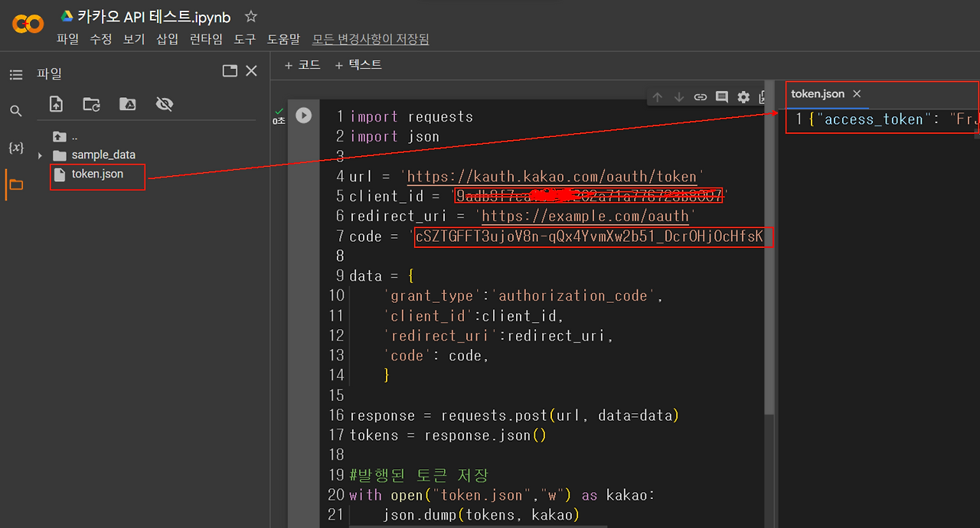Insert a link with the chain icon

[700, 97]
